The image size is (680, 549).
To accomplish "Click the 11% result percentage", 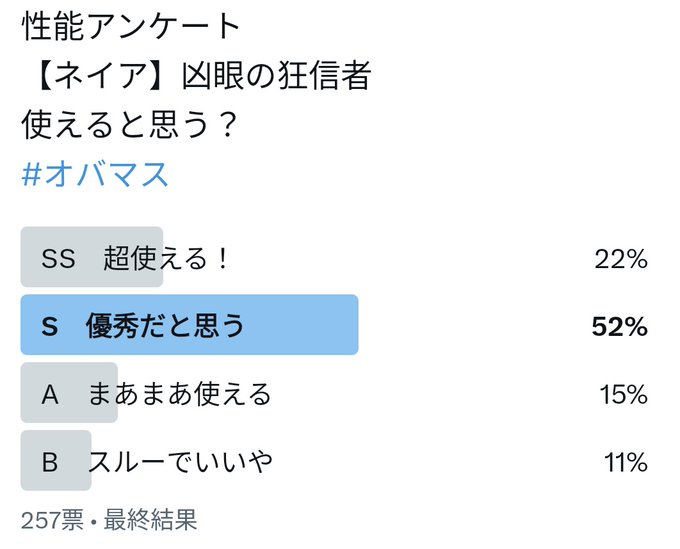I will tap(626, 462).
